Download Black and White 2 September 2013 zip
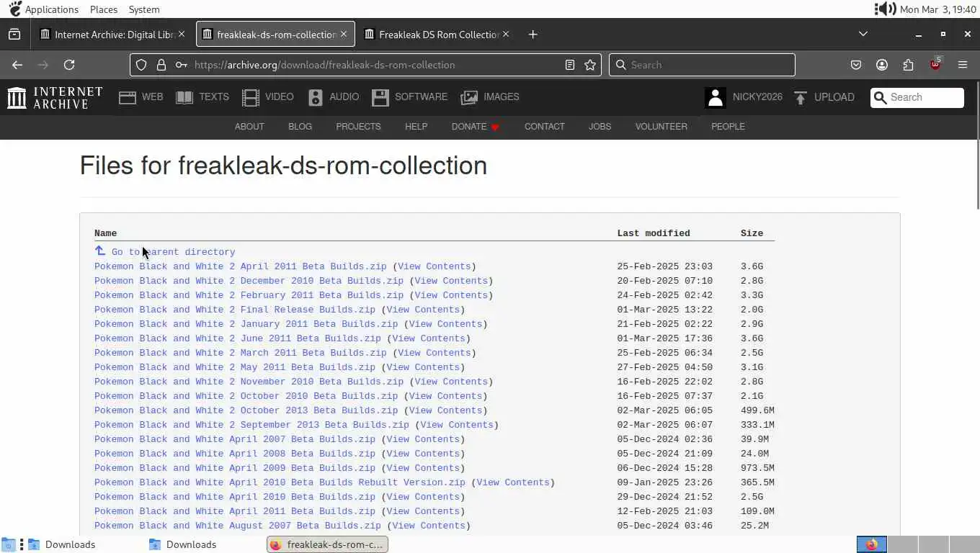Viewport: 980px width, 553px height. [x=251, y=425]
